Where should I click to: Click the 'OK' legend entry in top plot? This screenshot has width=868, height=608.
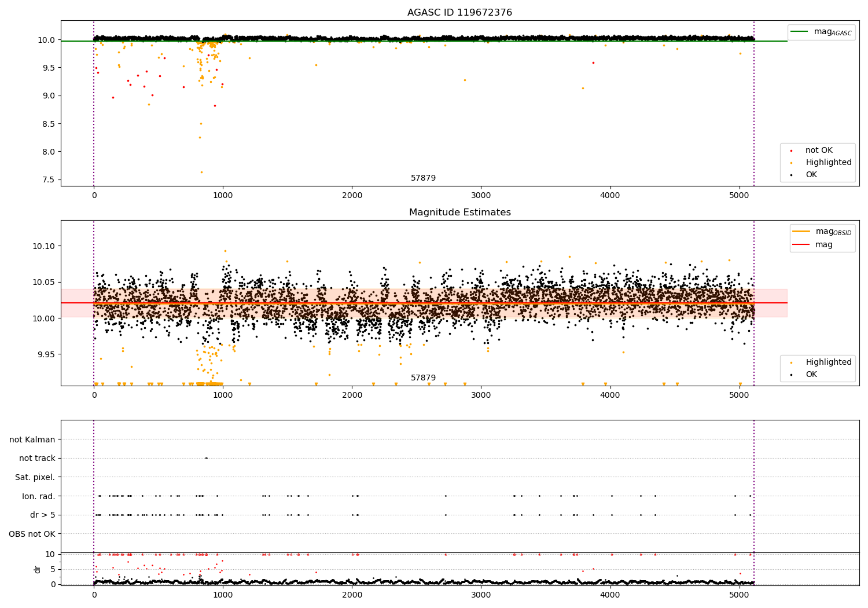(811, 175)
